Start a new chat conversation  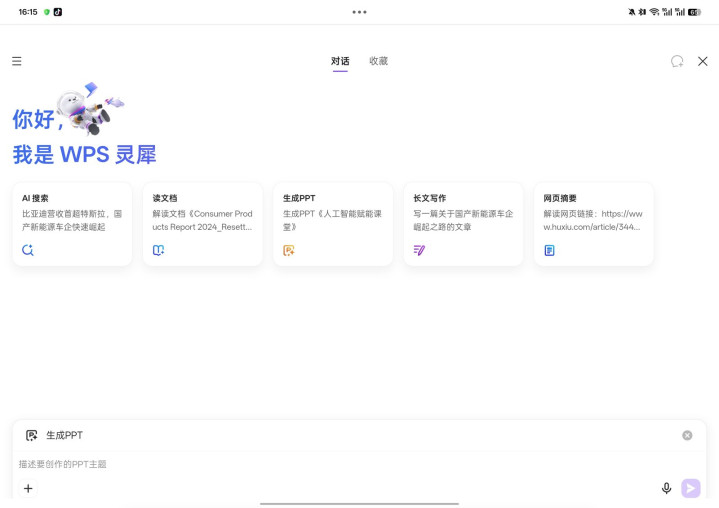677,61
